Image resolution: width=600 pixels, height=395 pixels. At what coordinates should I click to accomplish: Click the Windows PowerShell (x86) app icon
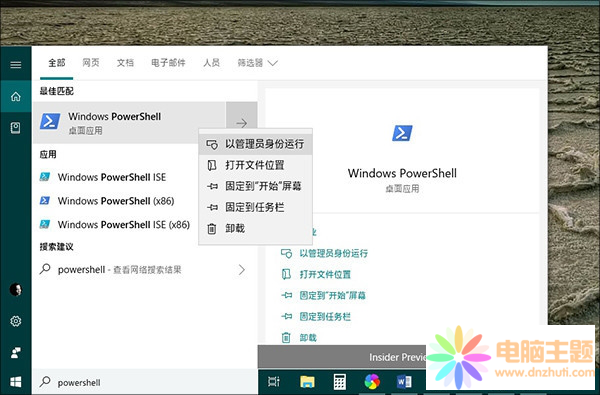tap(45, 201)
